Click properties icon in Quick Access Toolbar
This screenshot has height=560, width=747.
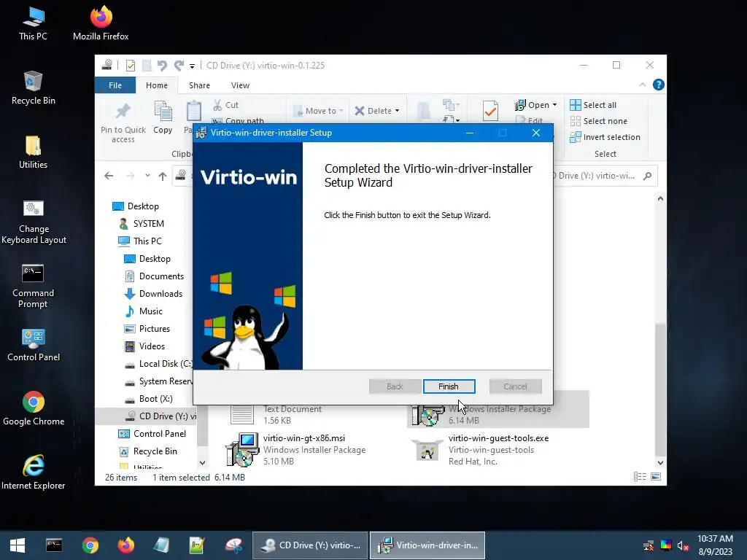(130, 65)
